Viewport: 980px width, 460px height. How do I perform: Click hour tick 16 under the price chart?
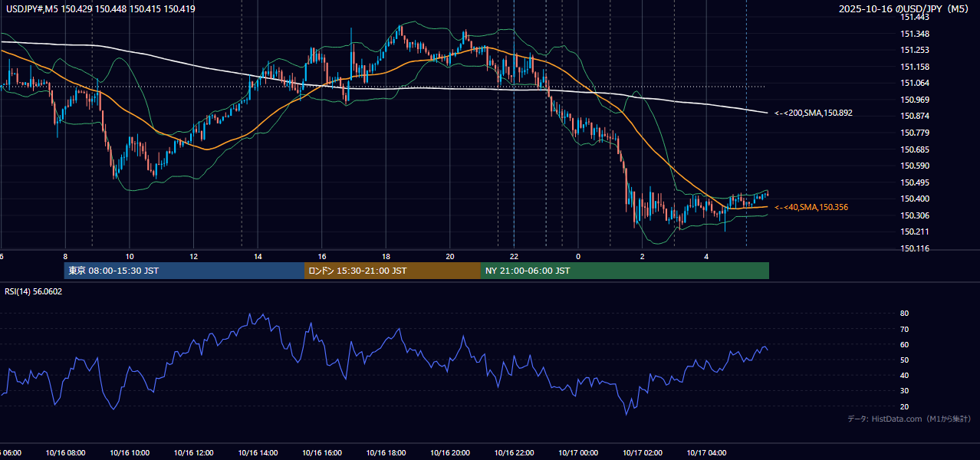[x=322, y=257]
